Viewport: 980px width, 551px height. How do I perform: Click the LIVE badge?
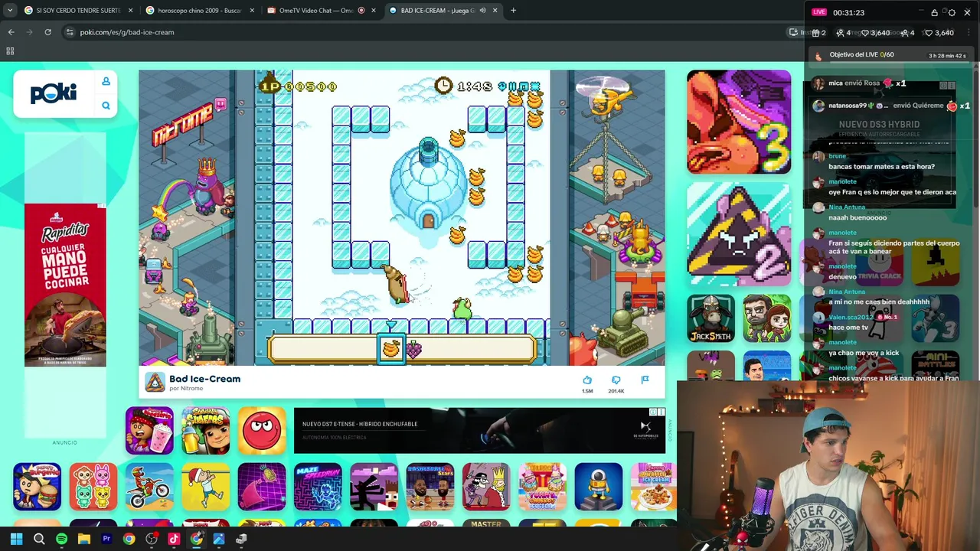coord(819,12)
